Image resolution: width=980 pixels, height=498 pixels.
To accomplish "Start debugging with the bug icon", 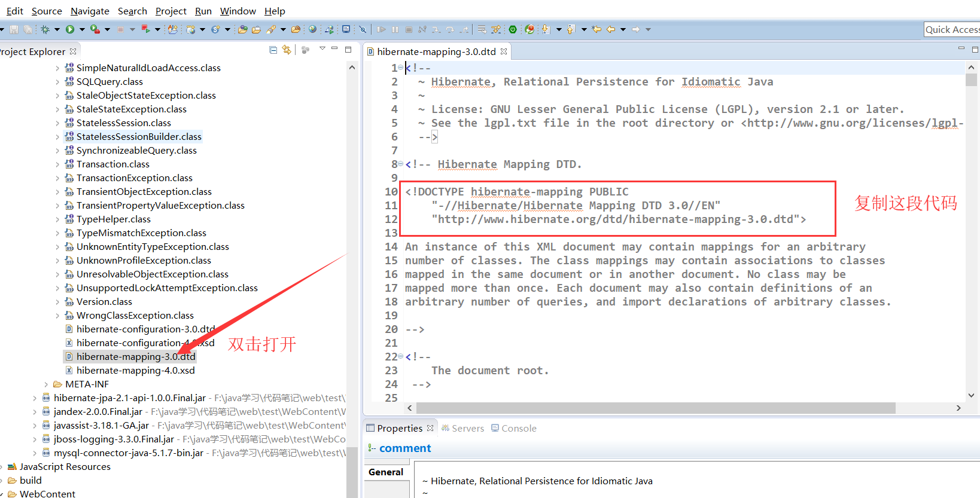I will tap(45, 29).
